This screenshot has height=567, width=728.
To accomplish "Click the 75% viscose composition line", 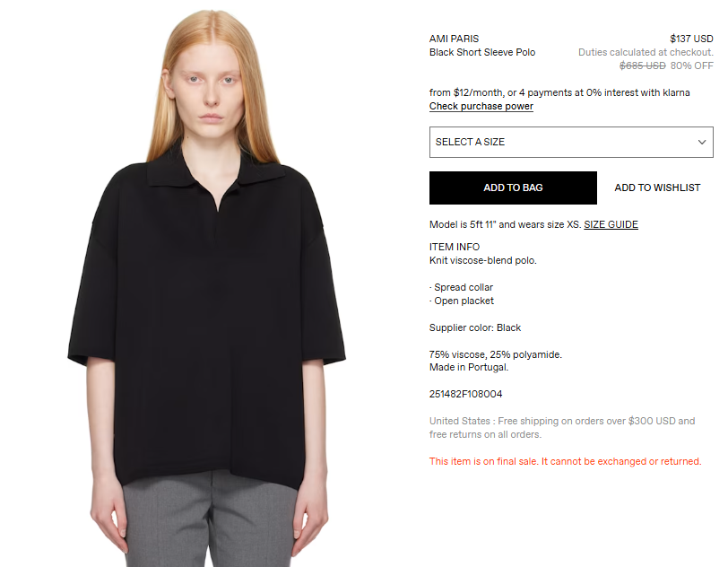I will point(496,354).
